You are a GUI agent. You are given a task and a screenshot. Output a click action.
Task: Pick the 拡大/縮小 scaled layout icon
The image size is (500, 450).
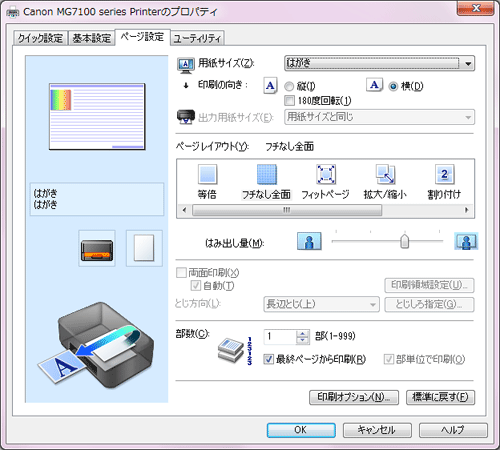(385, 174)
